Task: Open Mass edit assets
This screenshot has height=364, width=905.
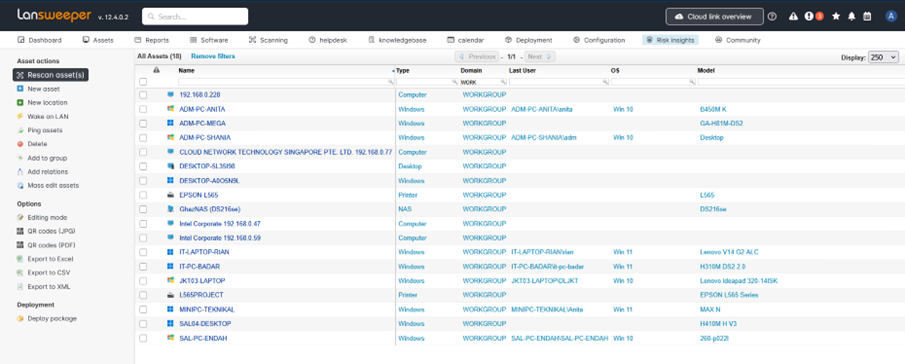Action: 53,186
